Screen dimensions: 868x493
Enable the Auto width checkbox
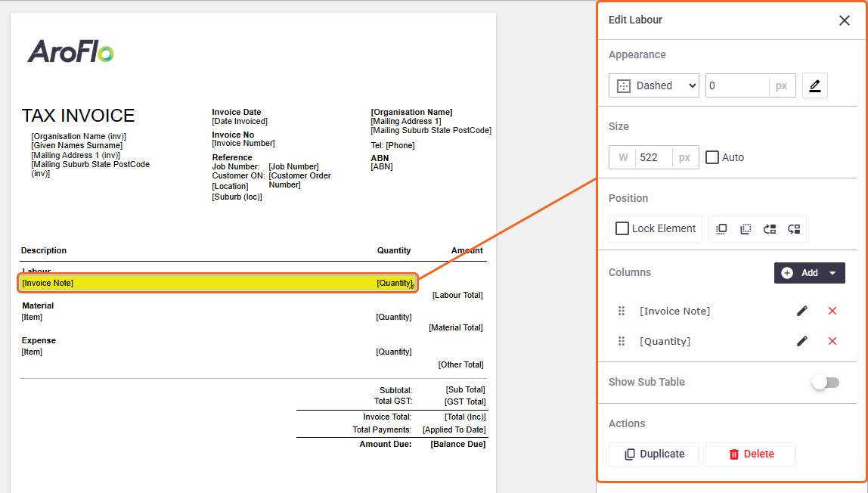click(x=712, y=157)
